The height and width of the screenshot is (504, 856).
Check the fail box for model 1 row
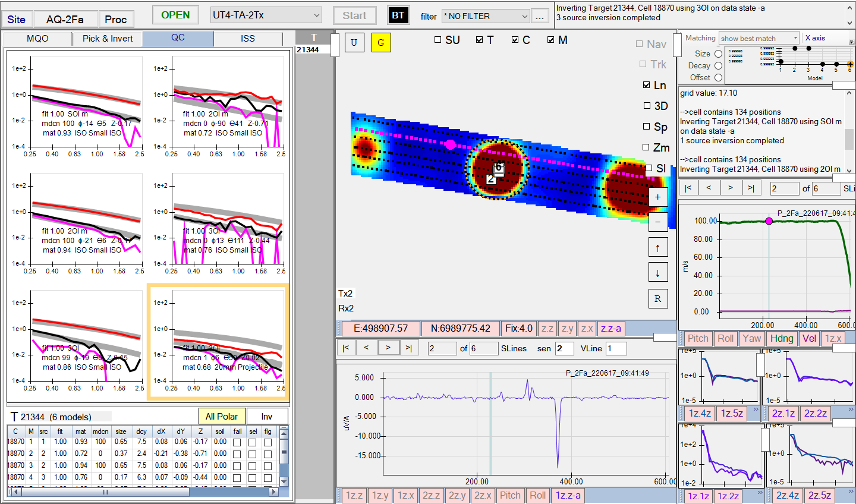[x=237, y=442]
